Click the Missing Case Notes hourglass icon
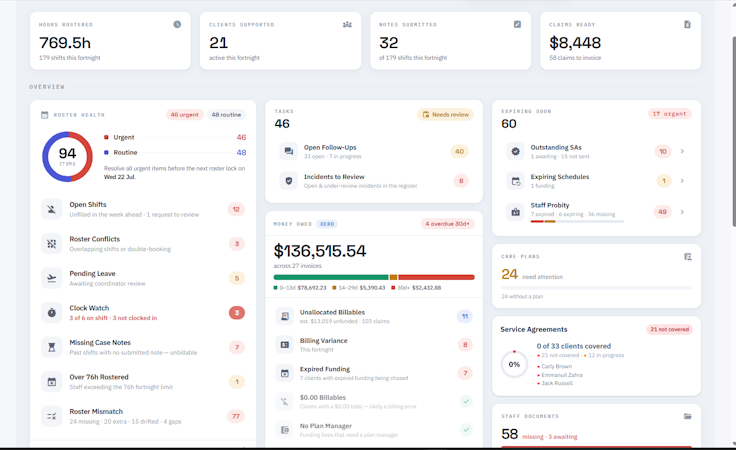The image size is (736, 450). tap(52, 347)
